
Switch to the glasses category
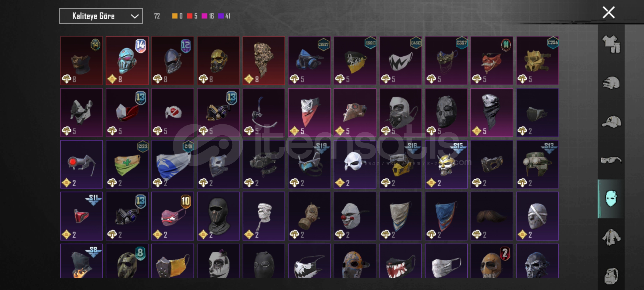click(x=611, y=160)
